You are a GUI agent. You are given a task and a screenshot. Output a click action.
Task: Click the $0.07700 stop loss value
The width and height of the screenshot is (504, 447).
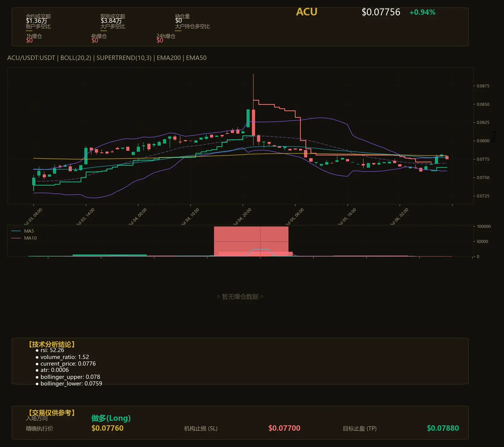pos(284,428)
